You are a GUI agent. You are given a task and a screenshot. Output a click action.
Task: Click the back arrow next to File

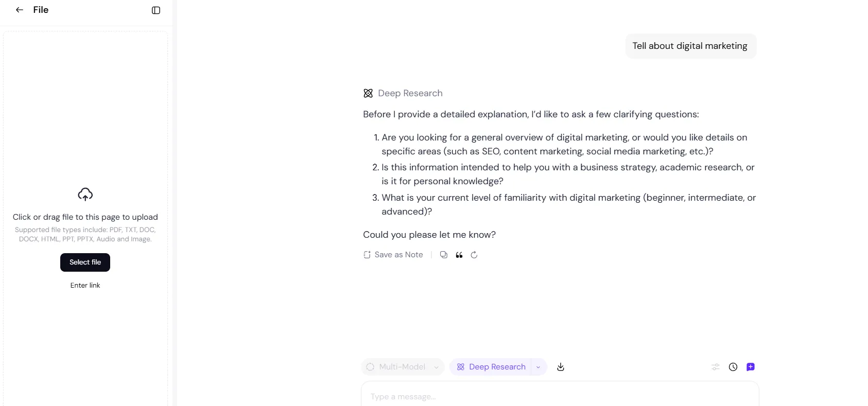(20, 10)
